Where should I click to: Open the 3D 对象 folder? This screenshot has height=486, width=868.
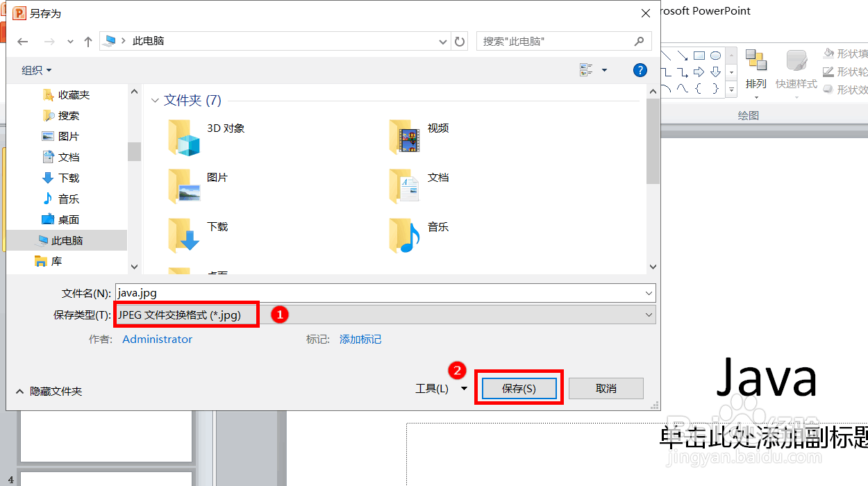207,136
